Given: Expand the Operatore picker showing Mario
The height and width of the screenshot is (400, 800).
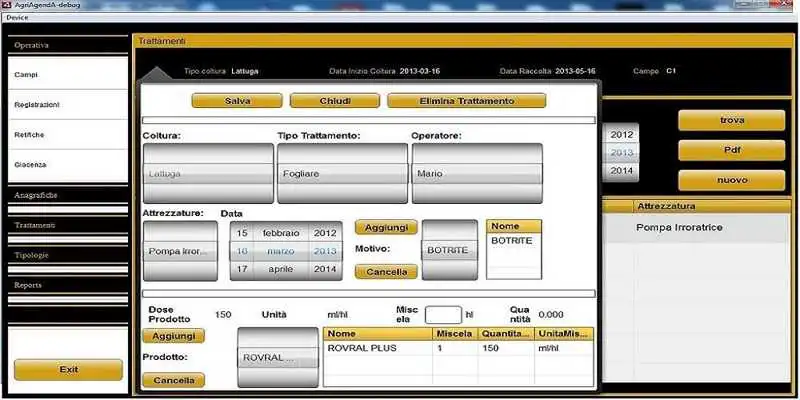Looking at the screenshot, I should (x=477, y=173).
